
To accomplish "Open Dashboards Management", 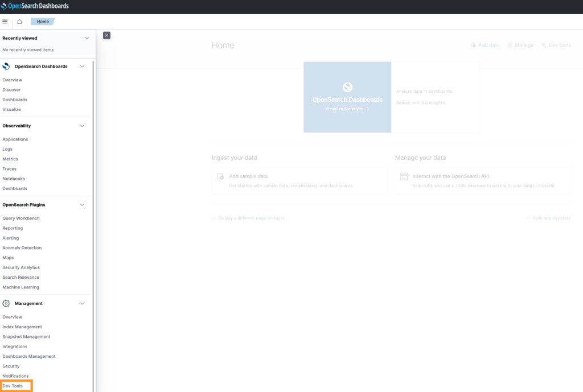I will pyautogui.click(x=29, y=356).
